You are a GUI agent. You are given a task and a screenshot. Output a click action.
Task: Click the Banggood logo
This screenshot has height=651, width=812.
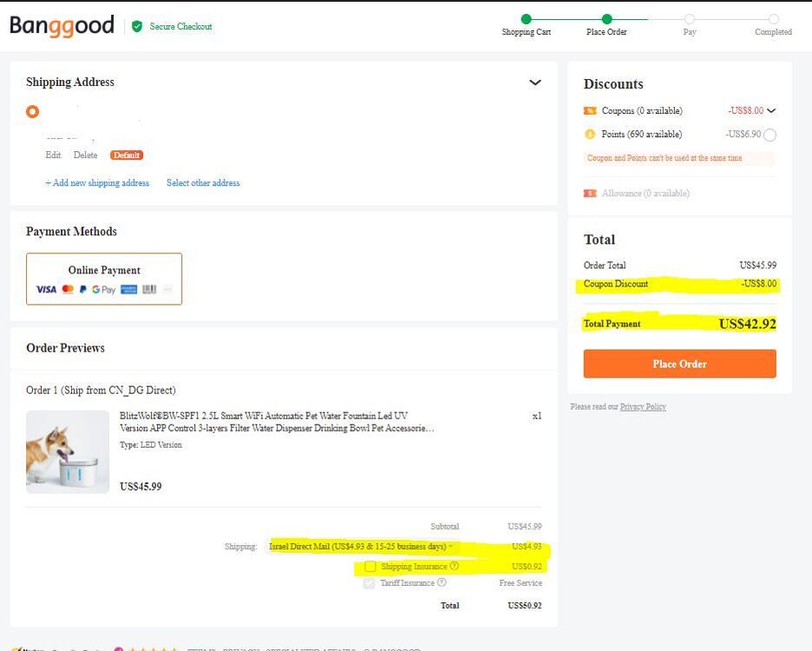[62, 25]
